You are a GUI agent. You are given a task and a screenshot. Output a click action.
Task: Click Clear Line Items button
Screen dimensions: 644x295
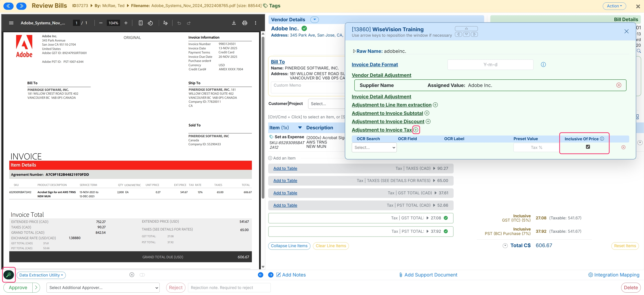pos(331,246)
